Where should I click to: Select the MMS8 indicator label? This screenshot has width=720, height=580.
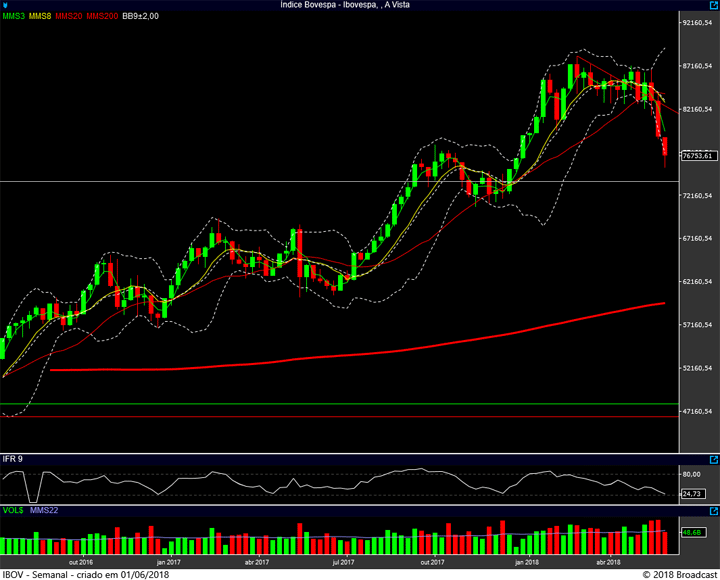[x=41, y=16]
